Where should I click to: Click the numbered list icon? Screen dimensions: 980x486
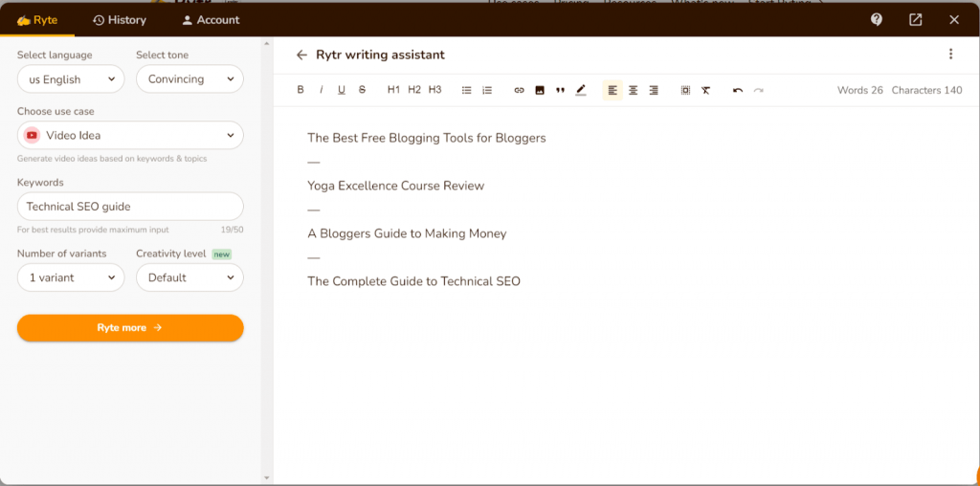tap(487, 90)
